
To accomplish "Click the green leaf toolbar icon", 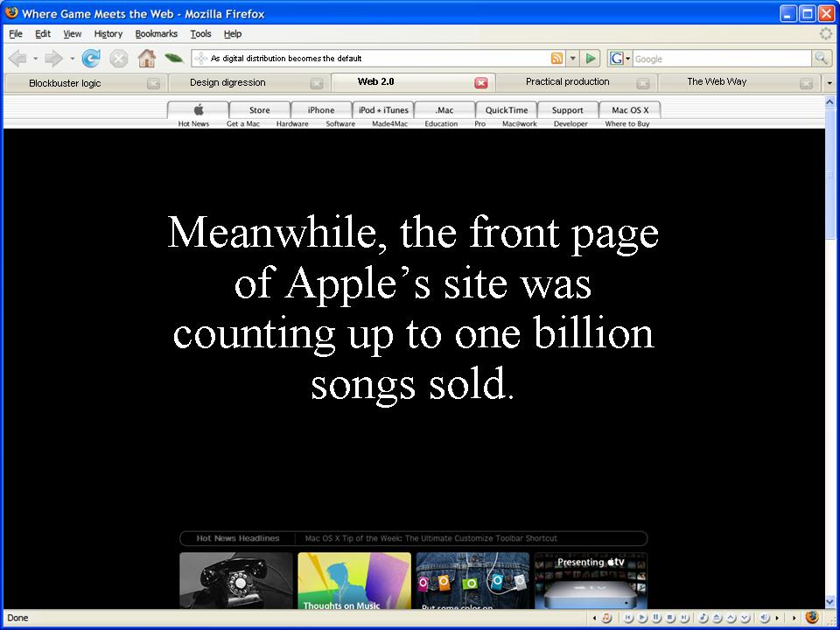I will pos(174,58).
